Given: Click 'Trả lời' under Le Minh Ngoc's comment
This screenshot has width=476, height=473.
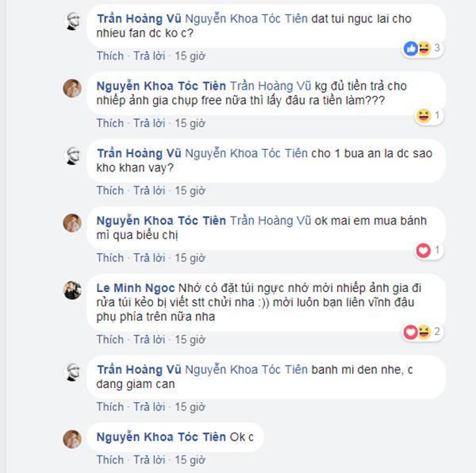Looking at the screenshot, I should (x=149, y=340).
